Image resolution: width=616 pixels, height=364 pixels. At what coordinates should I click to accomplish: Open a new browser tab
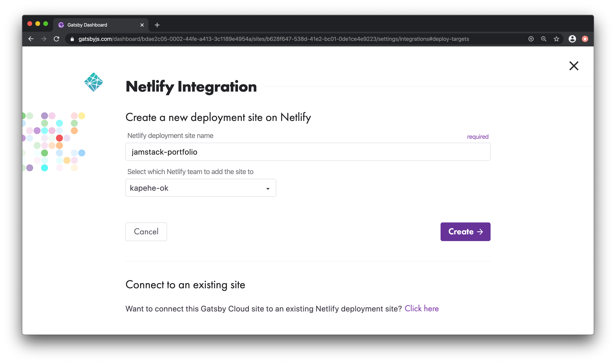[x=157, y=25]
